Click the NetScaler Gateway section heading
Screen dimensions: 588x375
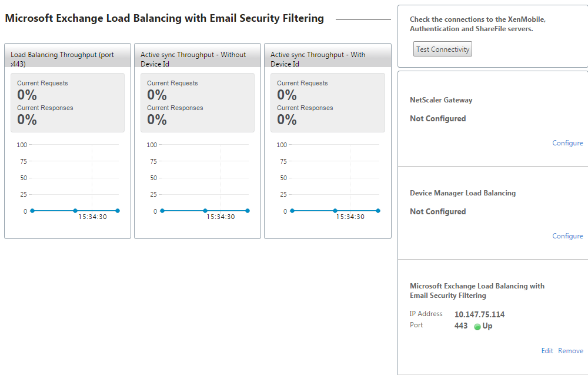441,100
